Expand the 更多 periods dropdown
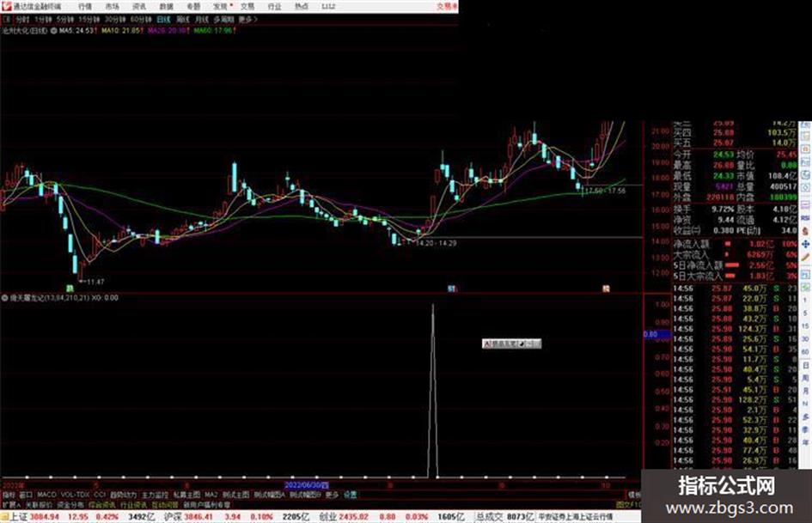The height and width of the screenshot is (523, 812). pyautogui.click(x=248, y=19)
